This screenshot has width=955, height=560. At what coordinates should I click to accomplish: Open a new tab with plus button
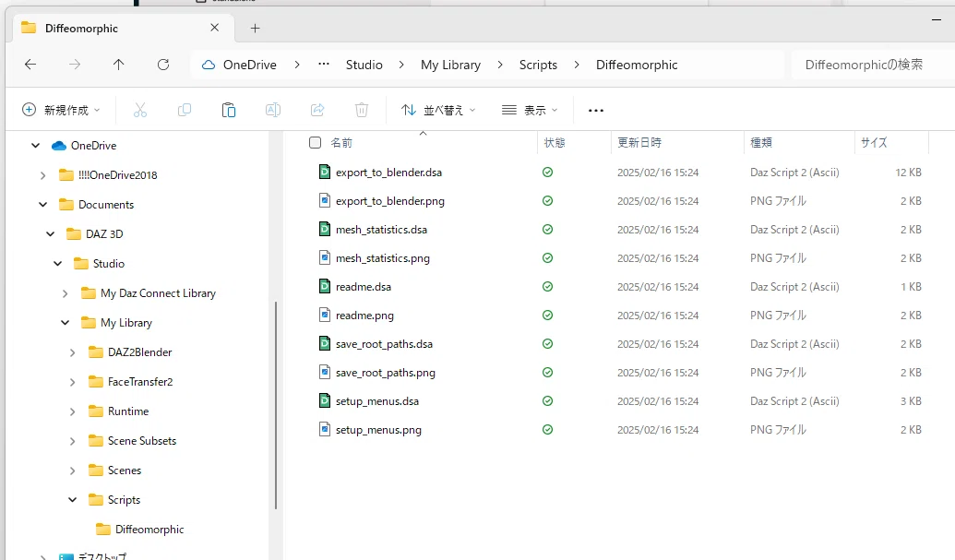coord(256,28)
